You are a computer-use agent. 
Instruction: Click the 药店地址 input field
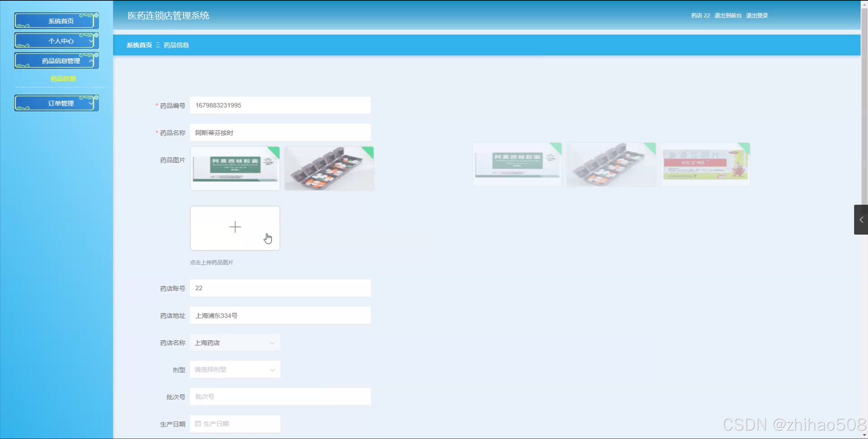[x=280, y=315]
